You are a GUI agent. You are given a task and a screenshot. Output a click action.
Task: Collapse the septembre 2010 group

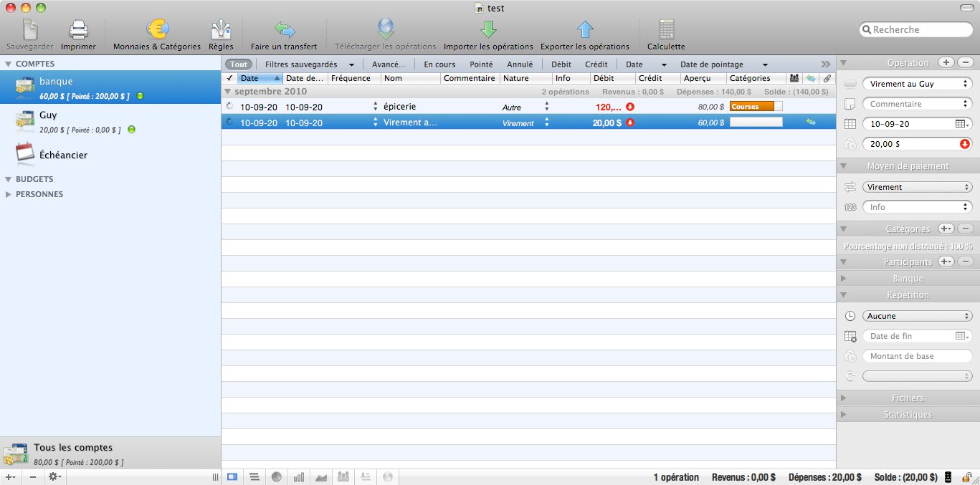[x=228, y=92]
